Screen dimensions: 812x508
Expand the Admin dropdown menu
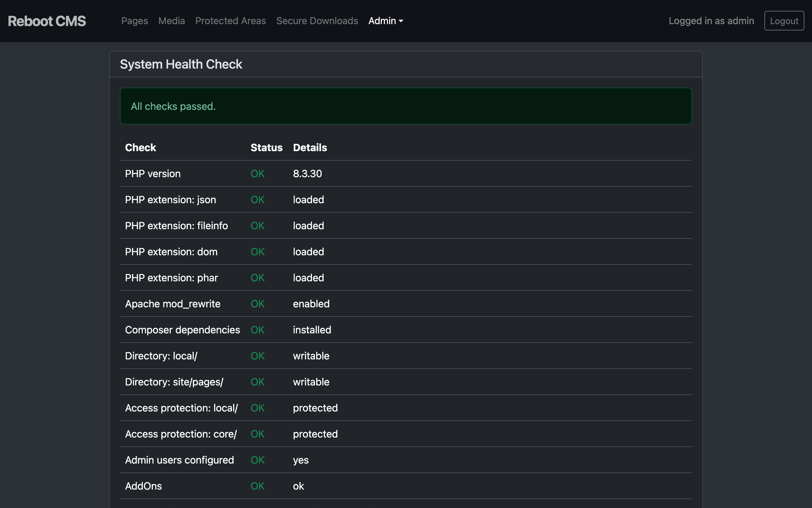385,21
